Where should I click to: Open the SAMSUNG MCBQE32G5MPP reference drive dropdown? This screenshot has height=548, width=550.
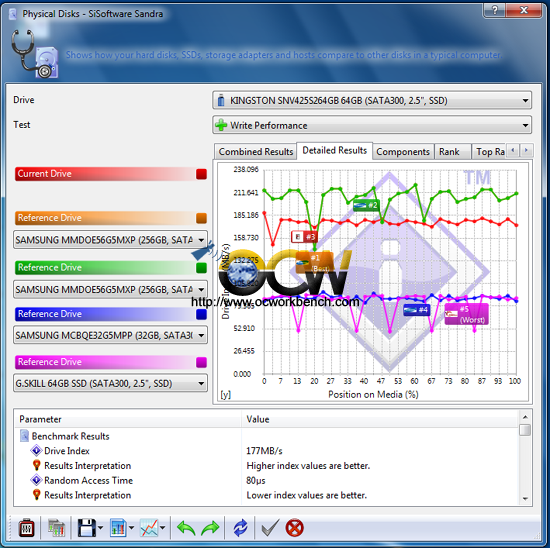[110, 335]
